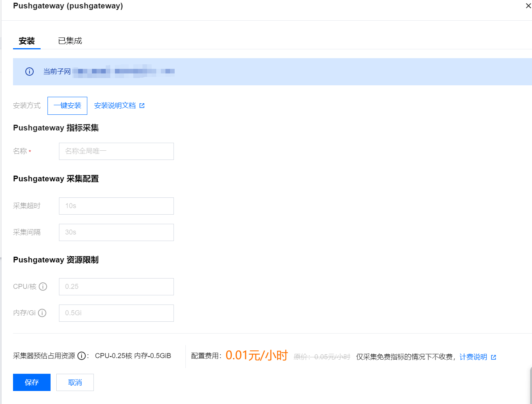Click the info icon in the subnet banner
This screenshot has width=532, height=404.
[29, 72]
